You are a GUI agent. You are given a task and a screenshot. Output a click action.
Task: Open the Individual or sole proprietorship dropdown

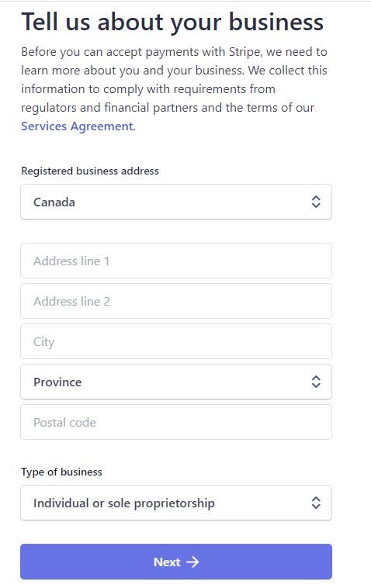click(176, 503)
